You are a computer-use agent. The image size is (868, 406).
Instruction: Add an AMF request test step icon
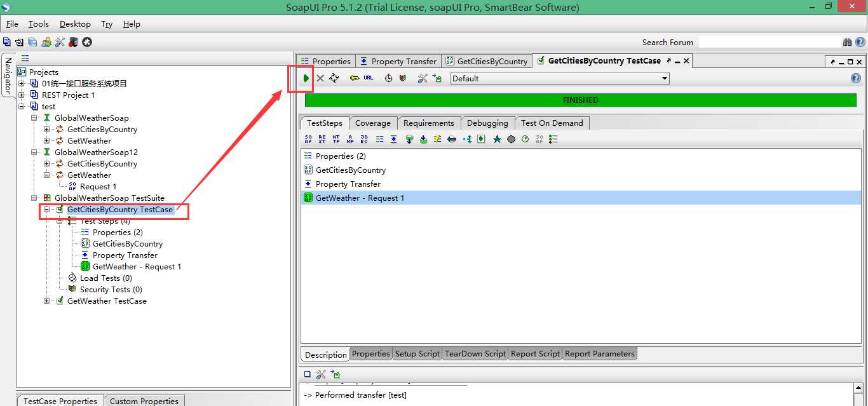(x=350, y=139)
